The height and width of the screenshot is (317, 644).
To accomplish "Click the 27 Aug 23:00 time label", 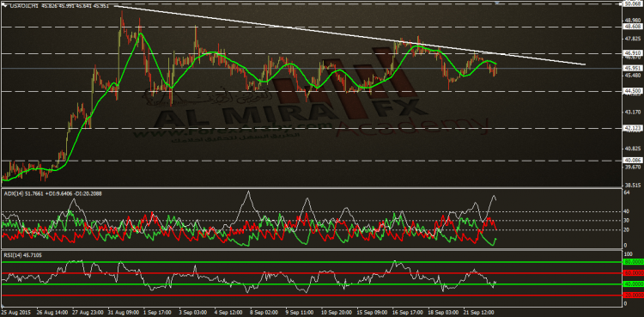I will click(x=87, y=313).
